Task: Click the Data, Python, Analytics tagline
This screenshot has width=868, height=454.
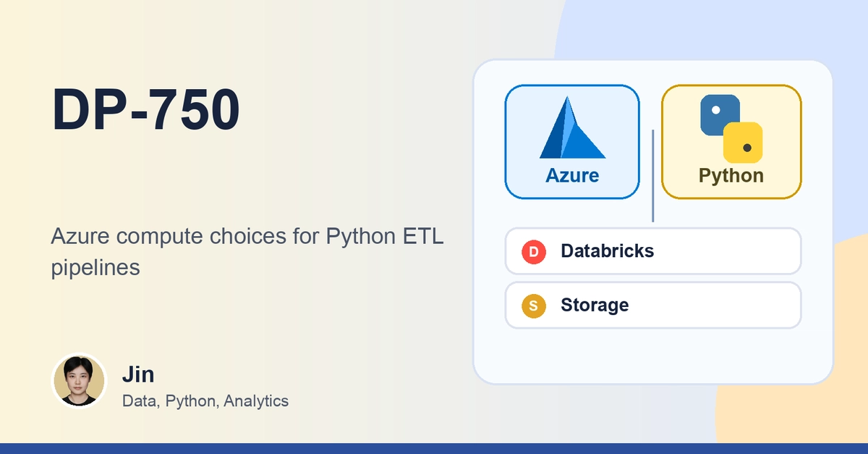Action: click(205, 400)
